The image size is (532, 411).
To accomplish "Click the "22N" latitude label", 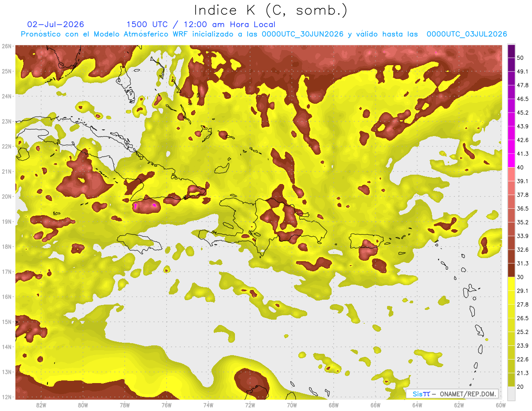I will 6,146.
